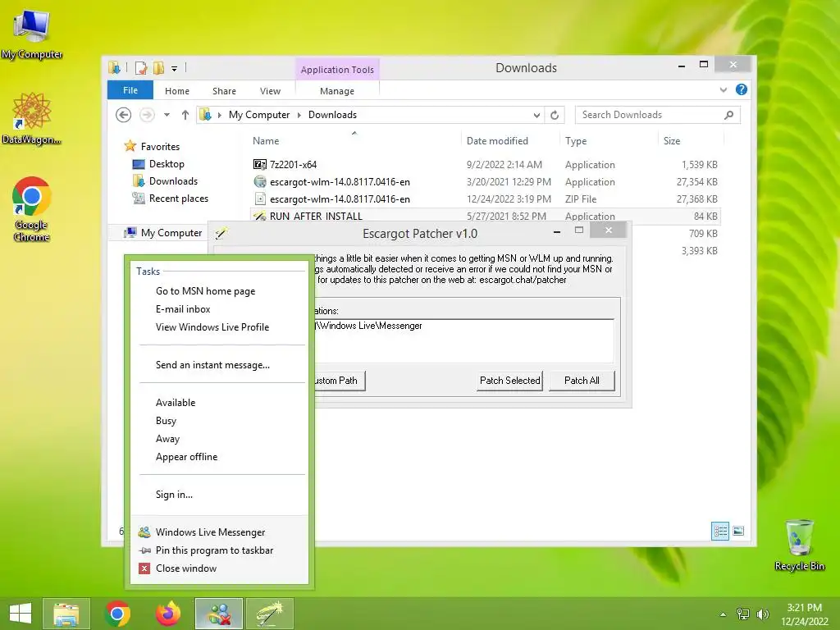This screenshot has width=840, height=630.
Task: Open the Windows Start button
Action: (x=21, y=614)
